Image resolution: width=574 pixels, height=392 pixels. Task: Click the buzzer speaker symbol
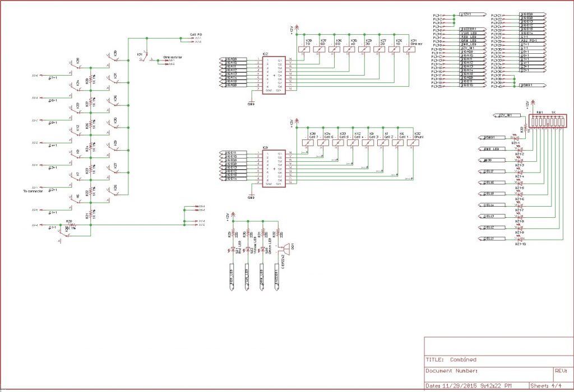click(x=285, y=248)
